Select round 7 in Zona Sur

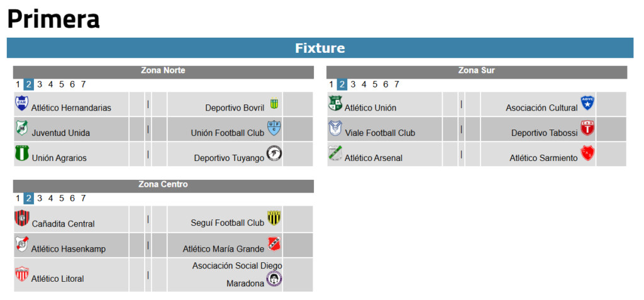pyautogui.click(x=396, y=84)
